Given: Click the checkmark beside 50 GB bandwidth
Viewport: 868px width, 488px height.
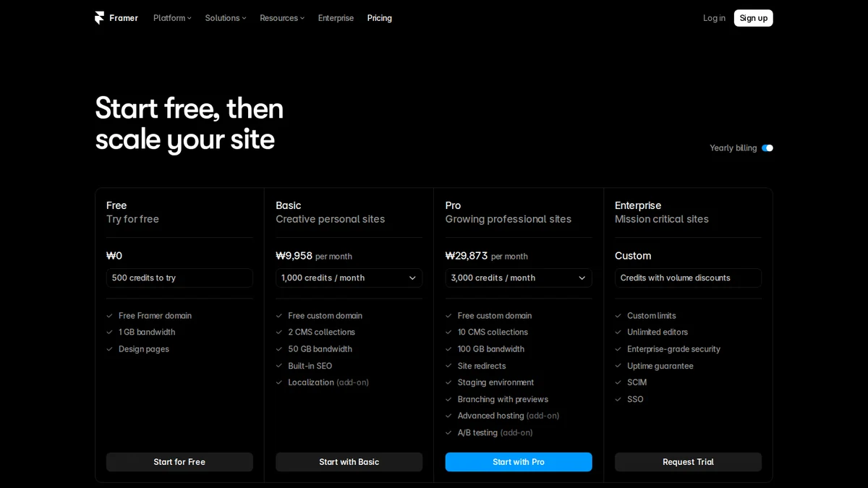Looking at the screenshot, I should coord(279,349).
